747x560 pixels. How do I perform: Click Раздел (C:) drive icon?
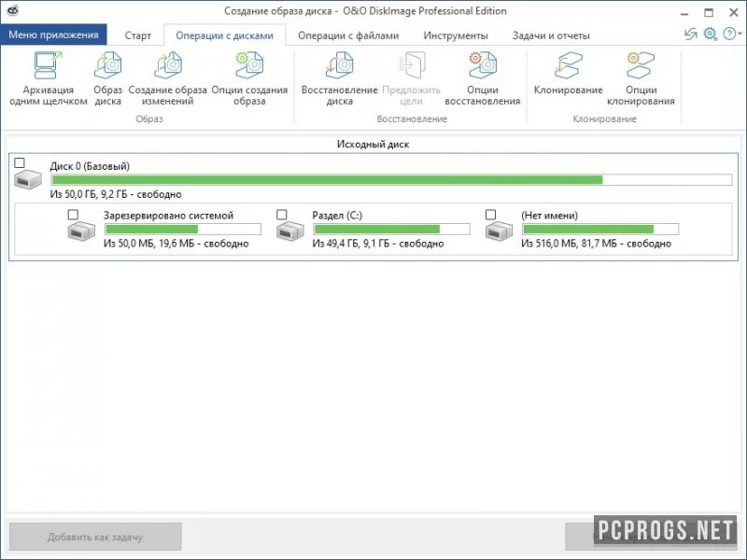(x=290, y=231)
